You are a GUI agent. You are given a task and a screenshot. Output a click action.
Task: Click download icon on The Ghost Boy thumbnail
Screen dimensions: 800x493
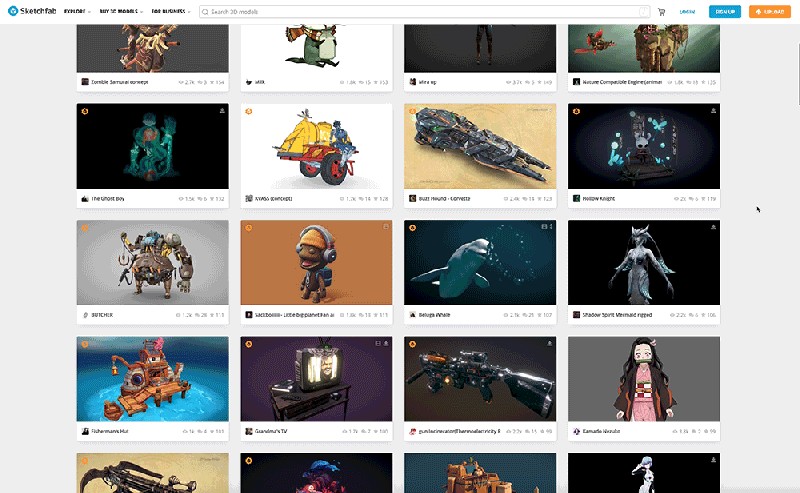[x=222, y=111]
